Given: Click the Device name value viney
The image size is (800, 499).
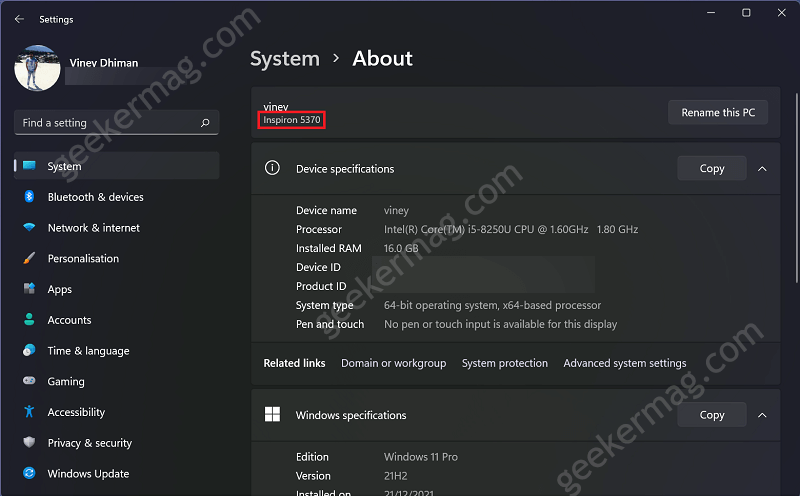Looking at the screenshot, I should [x=396, y=211].
